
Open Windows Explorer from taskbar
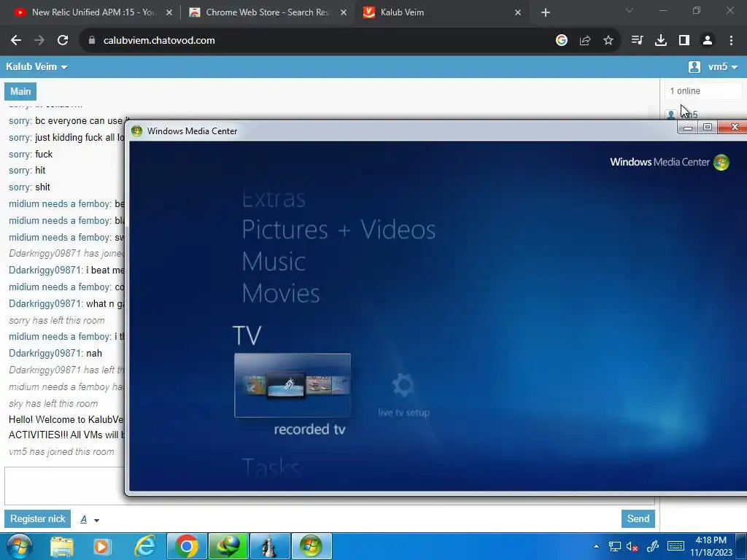coord(62,547)
